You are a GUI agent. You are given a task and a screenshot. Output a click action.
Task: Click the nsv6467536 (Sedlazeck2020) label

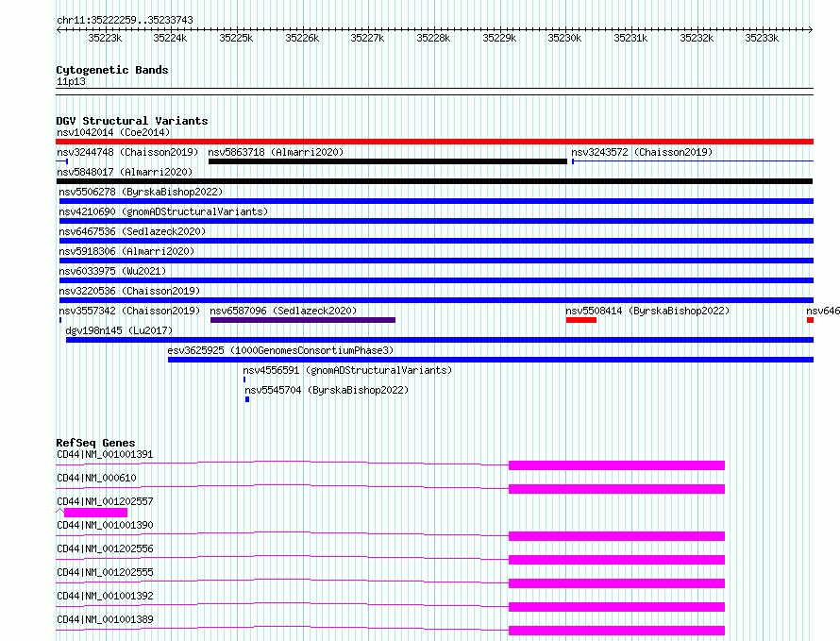(132, 231)
